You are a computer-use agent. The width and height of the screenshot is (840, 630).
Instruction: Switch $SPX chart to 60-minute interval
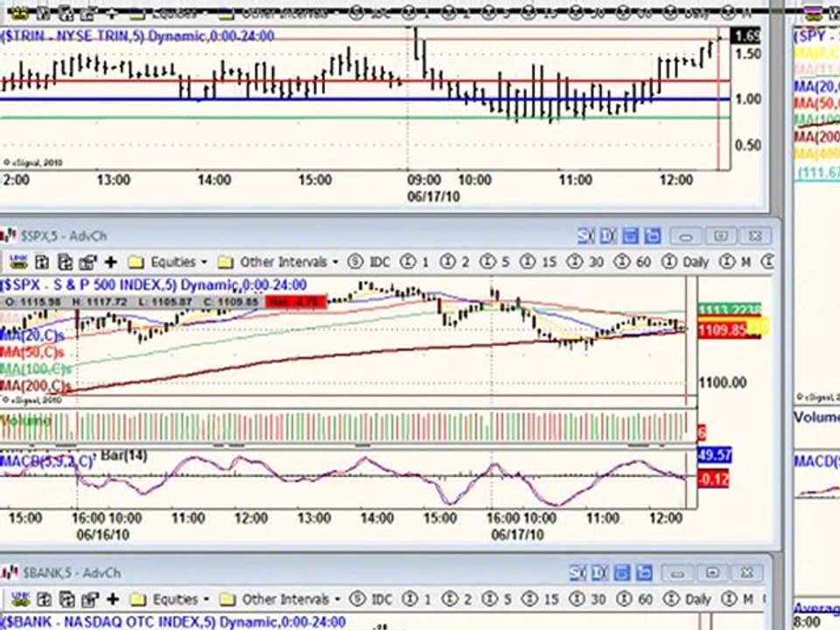pos(633,262)
